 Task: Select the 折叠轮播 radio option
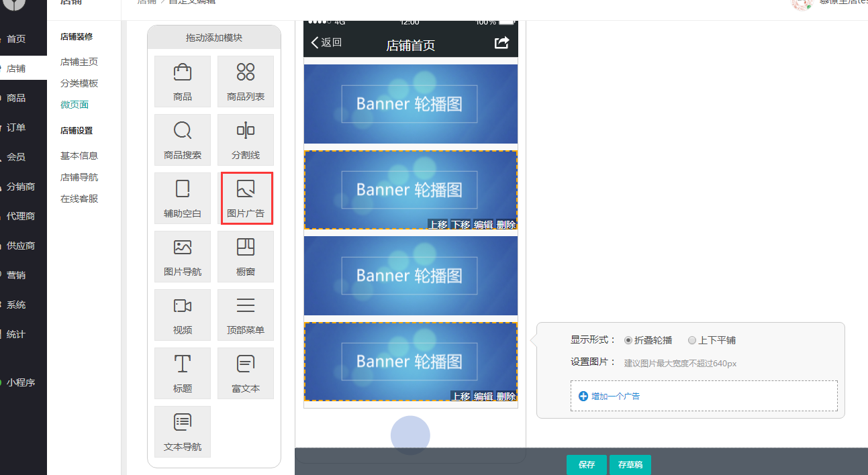pos(628,340)
